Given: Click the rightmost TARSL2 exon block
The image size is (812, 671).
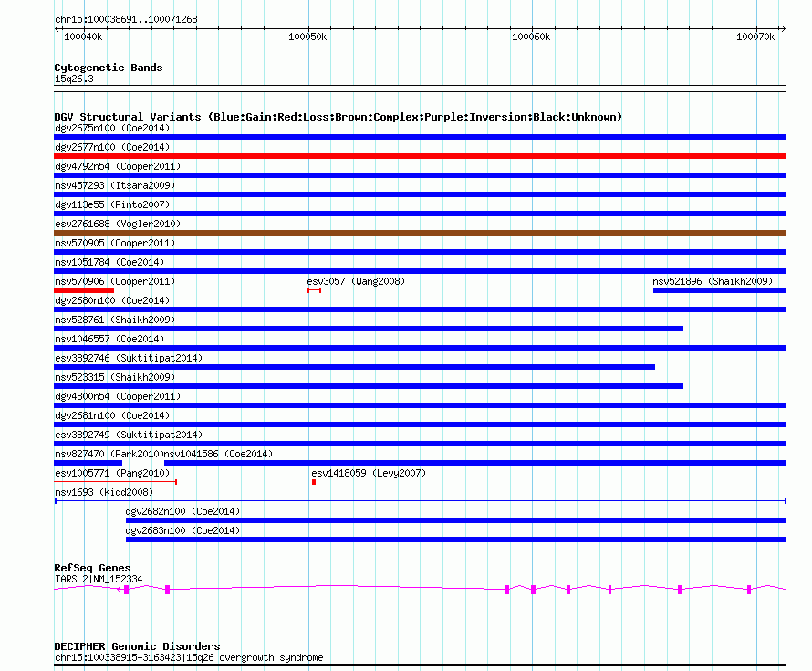Looking at the screenshot, I should (x=749, y=590).
